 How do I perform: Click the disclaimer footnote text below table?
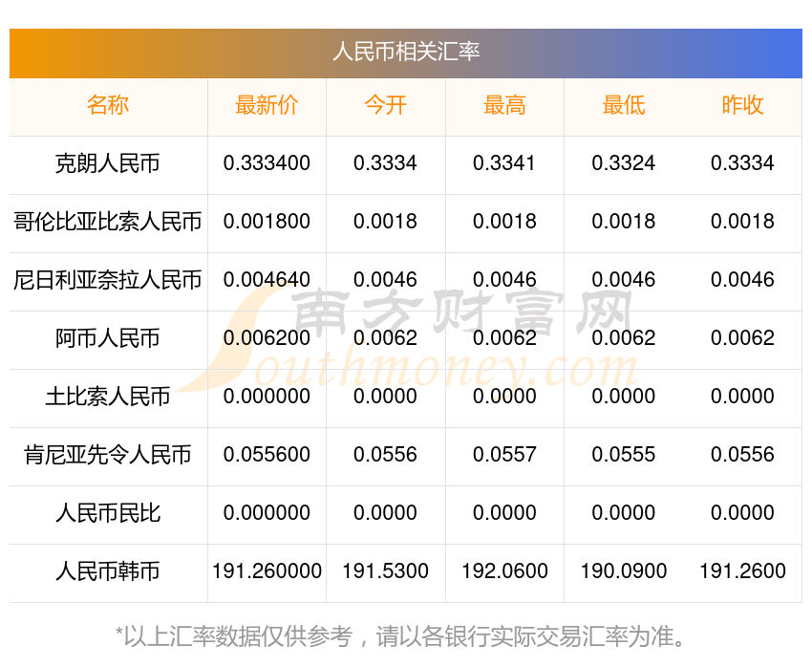click(x=399, y=636)
